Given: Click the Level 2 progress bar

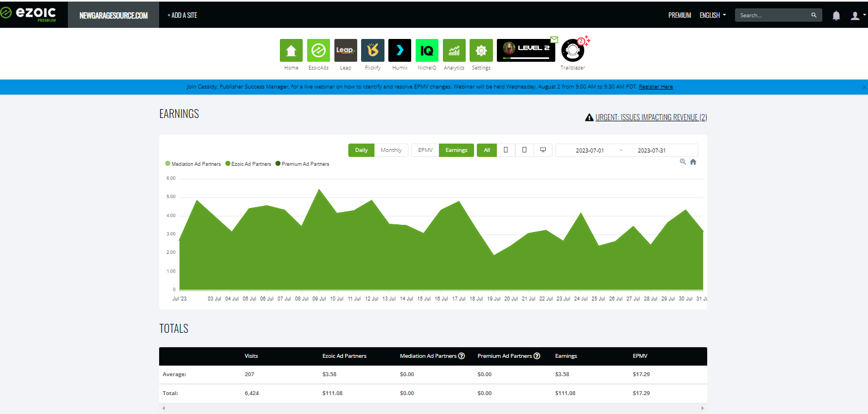Looking at the screenshot, I should [x=526, y=58].
